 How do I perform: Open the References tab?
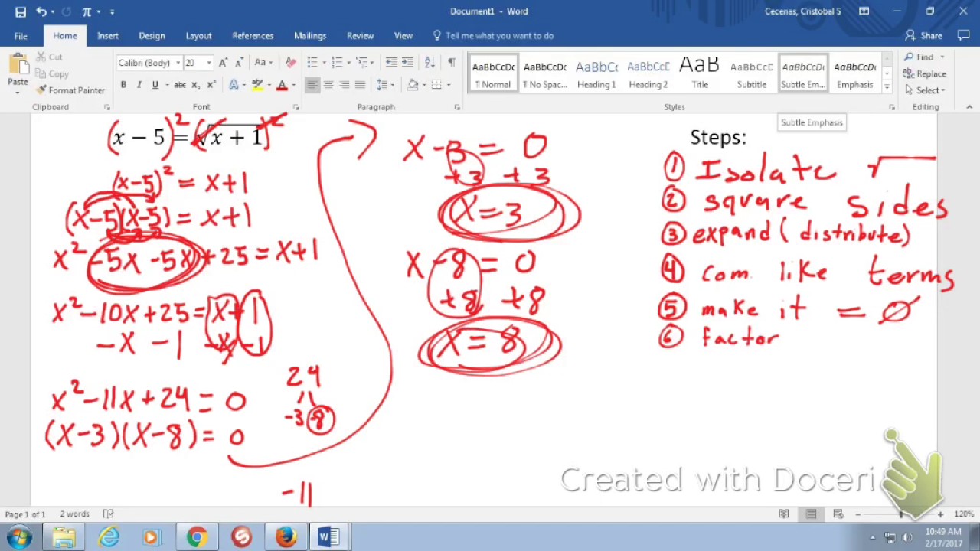tap(253, 36)
